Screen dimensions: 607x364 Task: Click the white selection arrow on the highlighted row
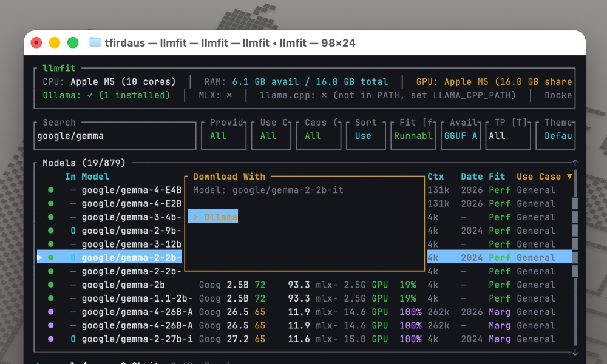tap(40, 258)
